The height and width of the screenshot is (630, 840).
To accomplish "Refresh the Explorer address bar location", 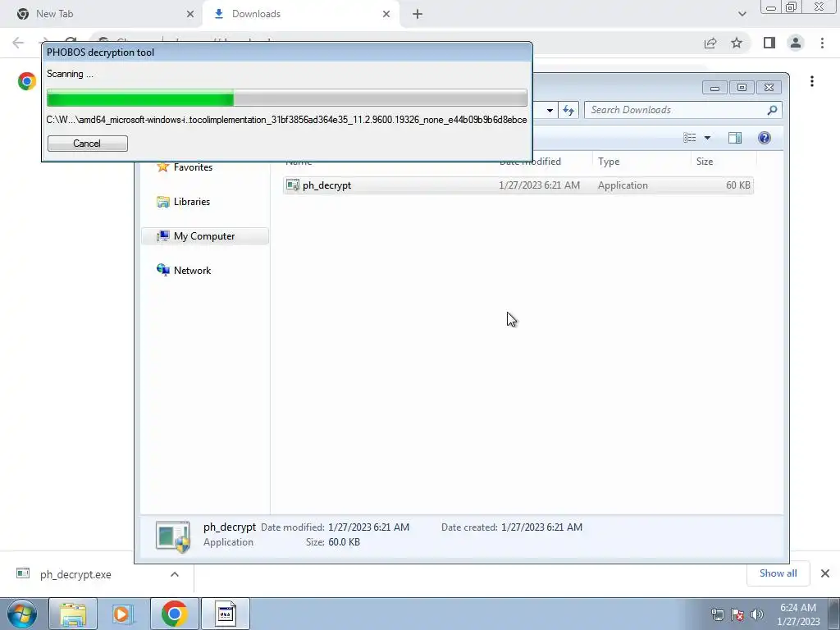I will [x=568, y=110].
